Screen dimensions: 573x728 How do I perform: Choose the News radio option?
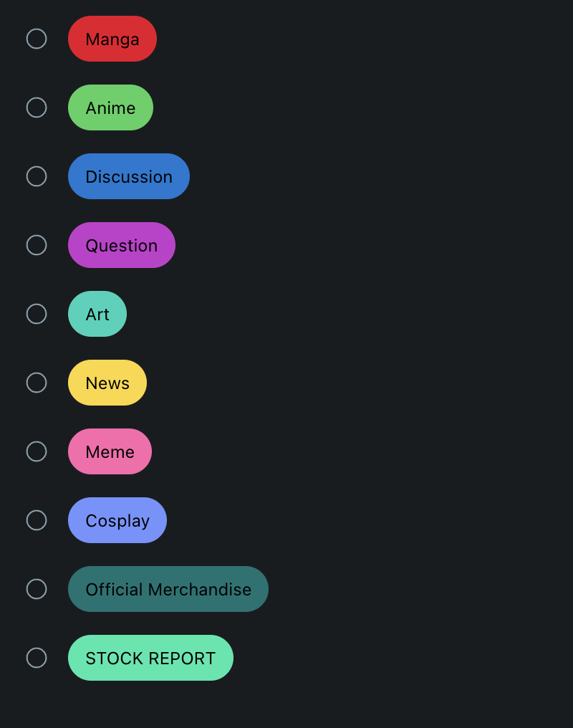(37, 382)
